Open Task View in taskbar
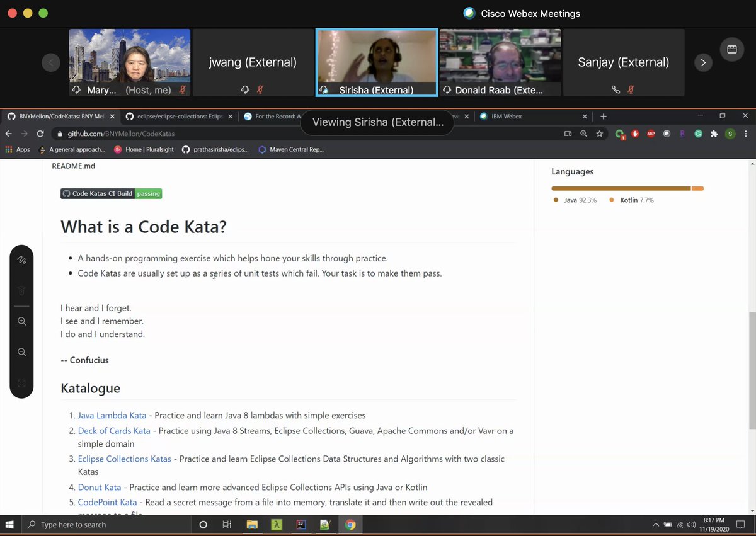The width and height of the screenshot is (756, 536). (x=227, y=524)
